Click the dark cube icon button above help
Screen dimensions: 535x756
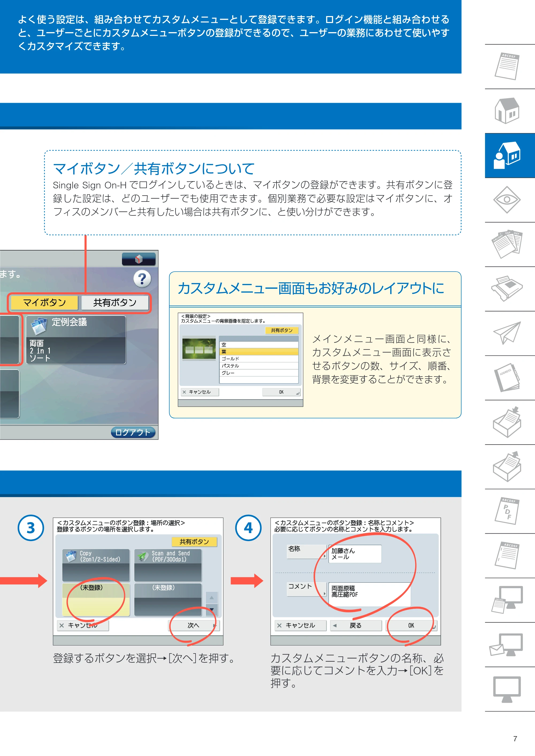click(139, 259)
